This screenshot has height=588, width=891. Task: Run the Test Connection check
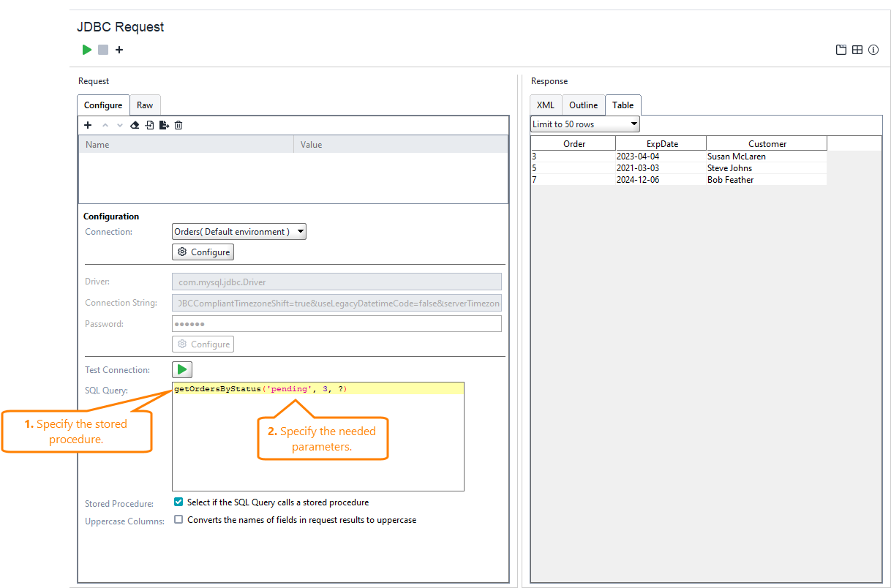[x=181, y=369]
